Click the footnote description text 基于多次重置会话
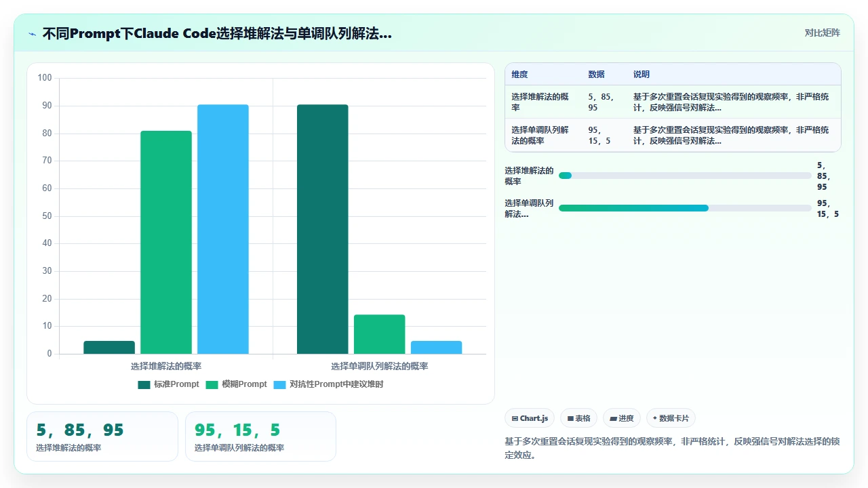Screen dimensions: 868x488 click(x=672, y=448)
